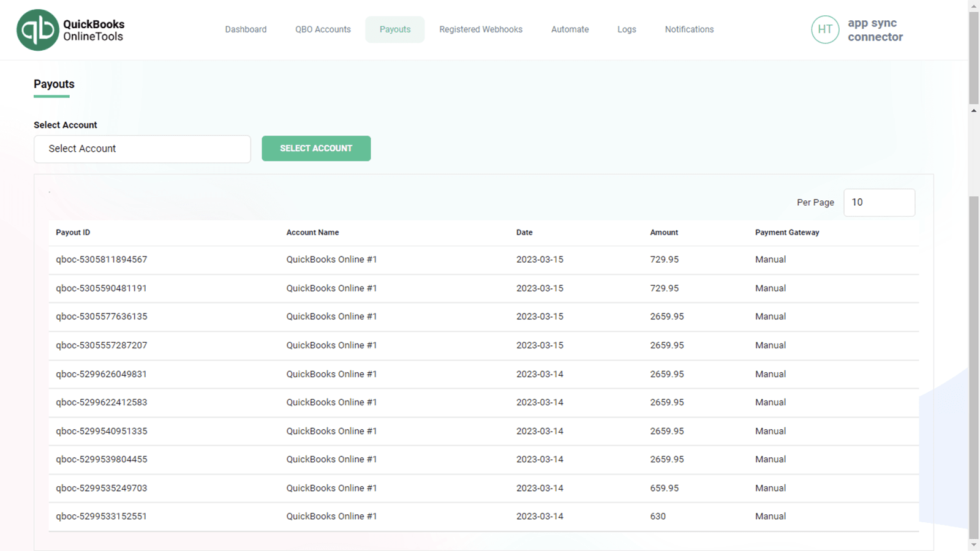Open the HT user avatar
980x551 pixels.
825,29
